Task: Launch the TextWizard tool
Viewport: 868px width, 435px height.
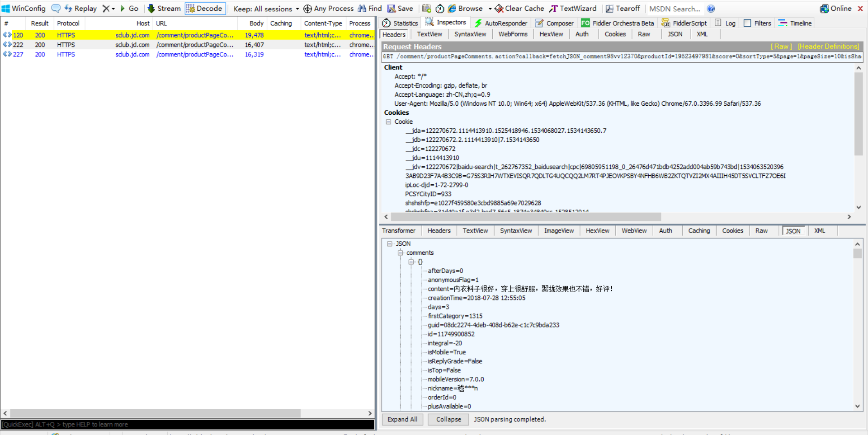Action: [x=573, y=9]
